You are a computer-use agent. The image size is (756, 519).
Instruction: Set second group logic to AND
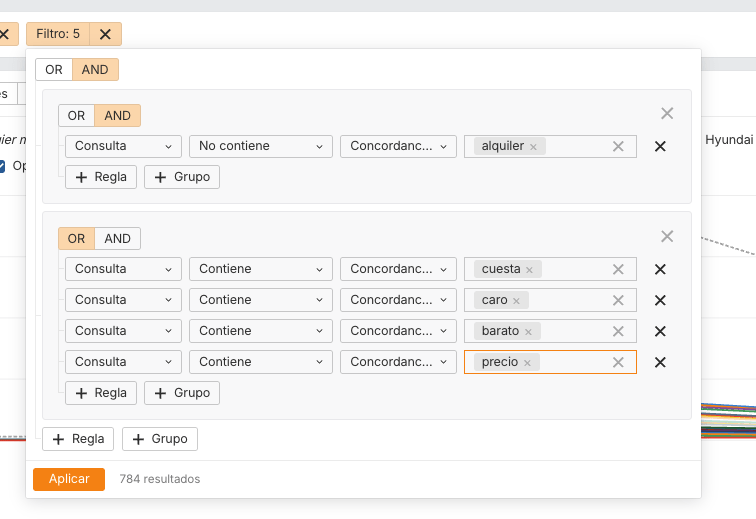(118, 239)
